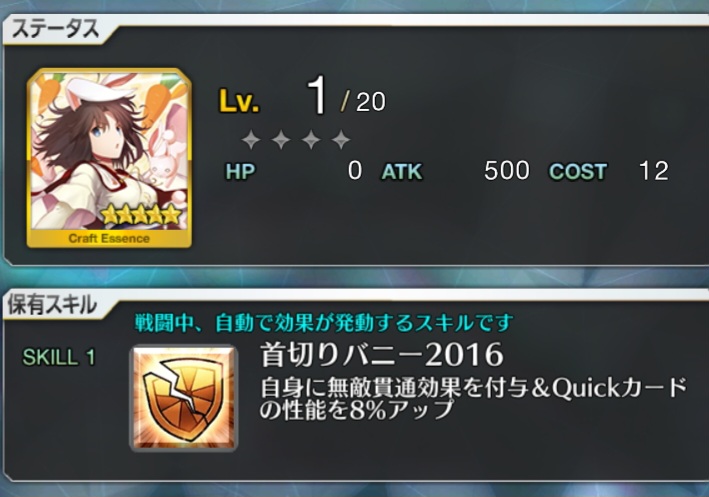Tap the Lv. label
Viewport: 709px width, 497px height.
point(239,100)
